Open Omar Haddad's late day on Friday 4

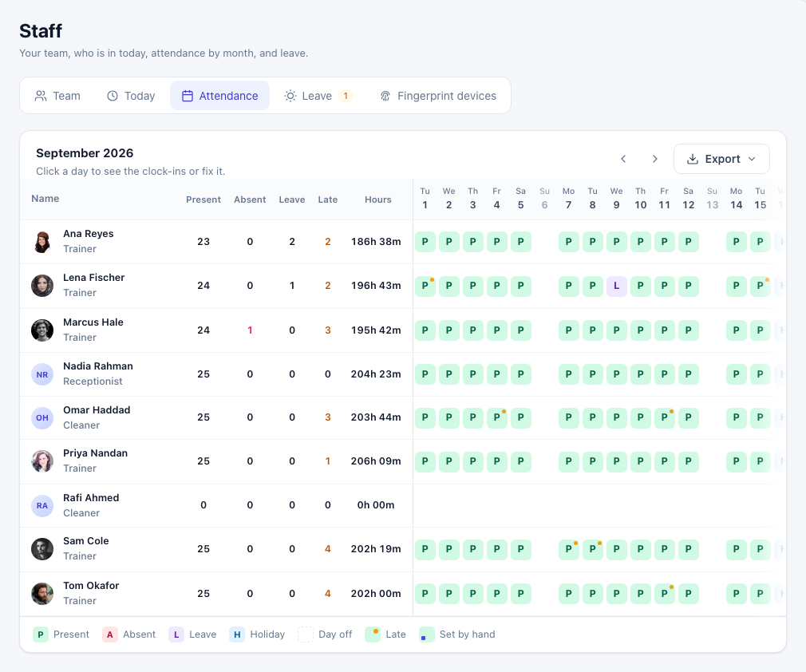[496, 417]
